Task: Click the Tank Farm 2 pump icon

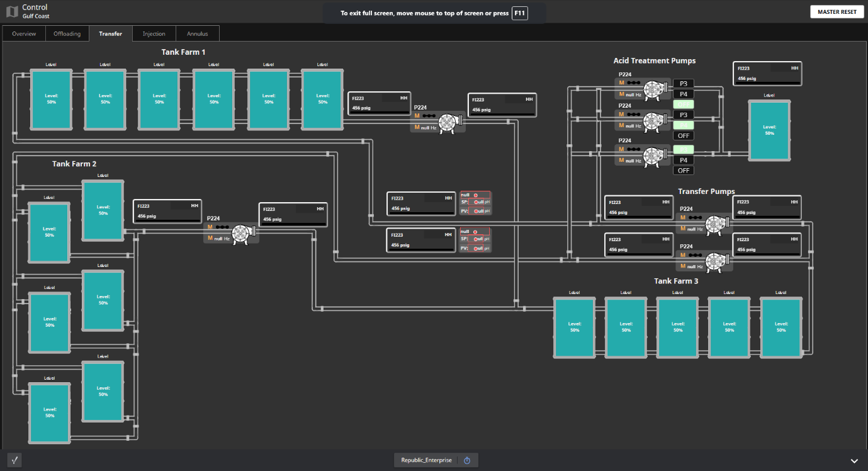Action: [x=242, y=234]
